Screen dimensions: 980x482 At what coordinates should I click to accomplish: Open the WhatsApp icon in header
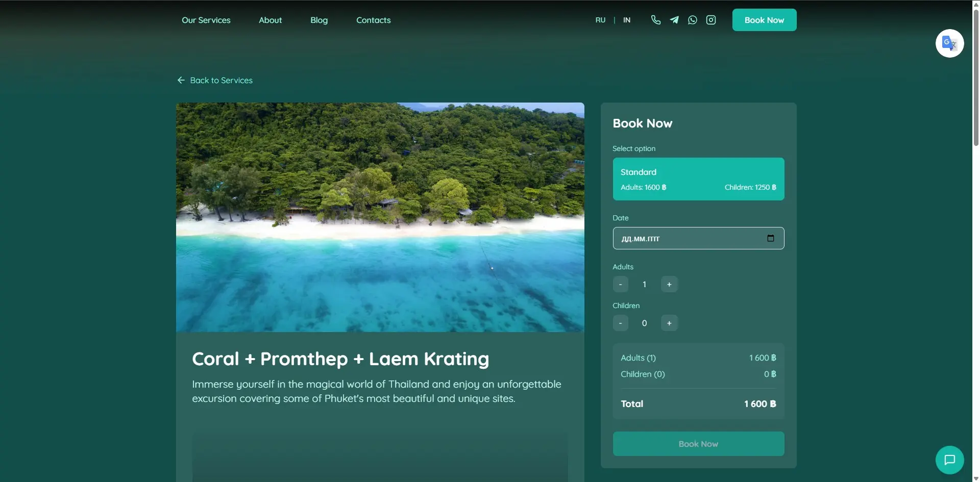coord(692,20)
